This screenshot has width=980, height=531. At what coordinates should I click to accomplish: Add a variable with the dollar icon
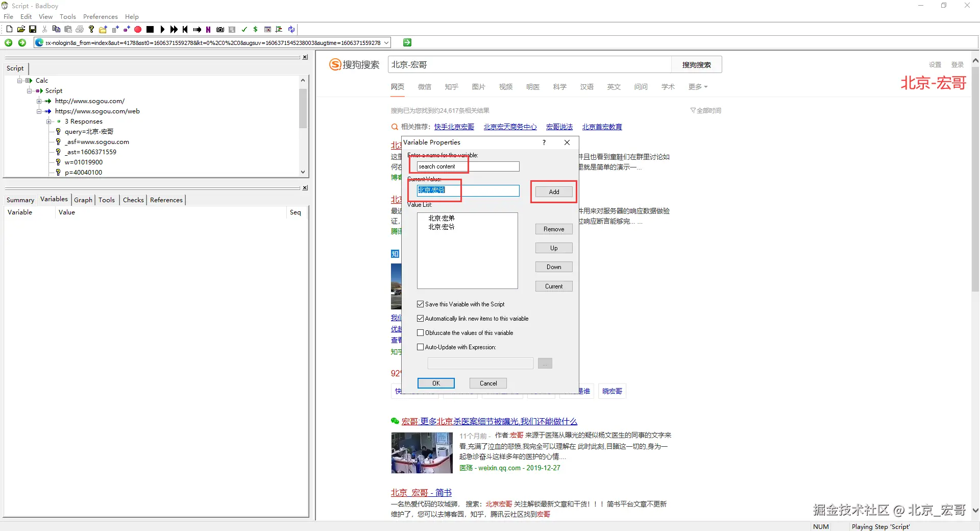255,30
